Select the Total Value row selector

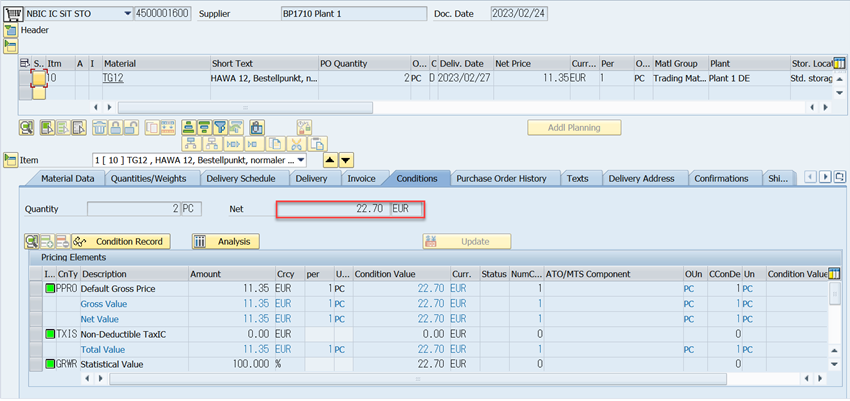pyautogui.click(x=35, y=350)
